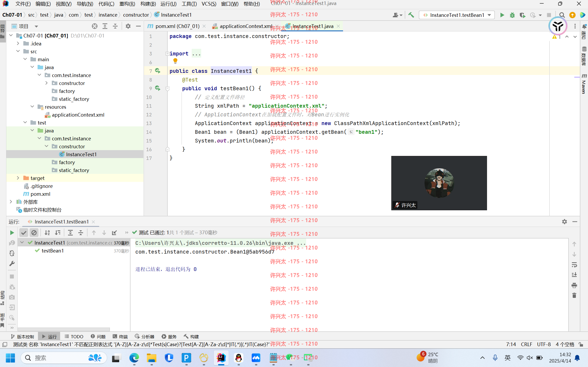Start debugging with the bug icon
The width and height of the screenshot is (588, 367).
click(512, 15)
